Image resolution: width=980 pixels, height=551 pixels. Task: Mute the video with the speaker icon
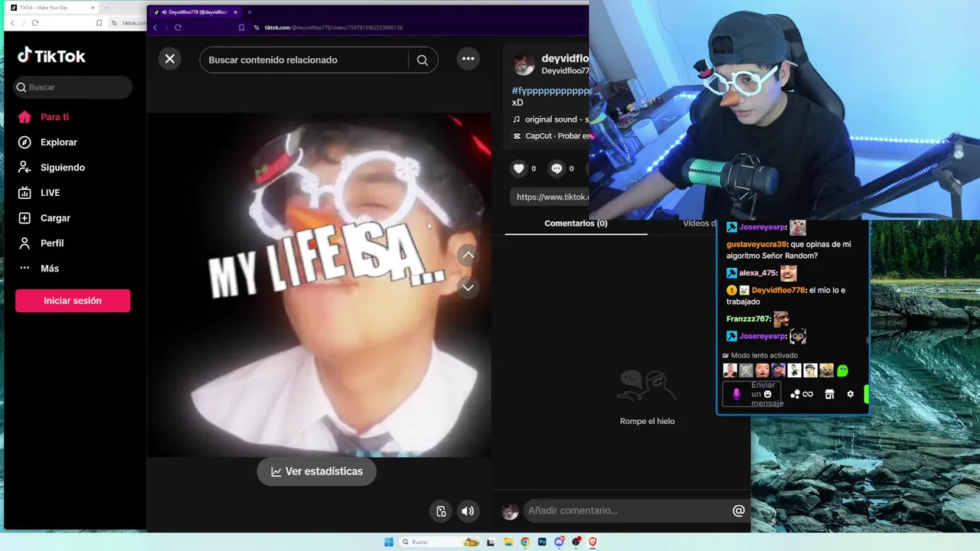pyautogui.click(x=468, y=511)
